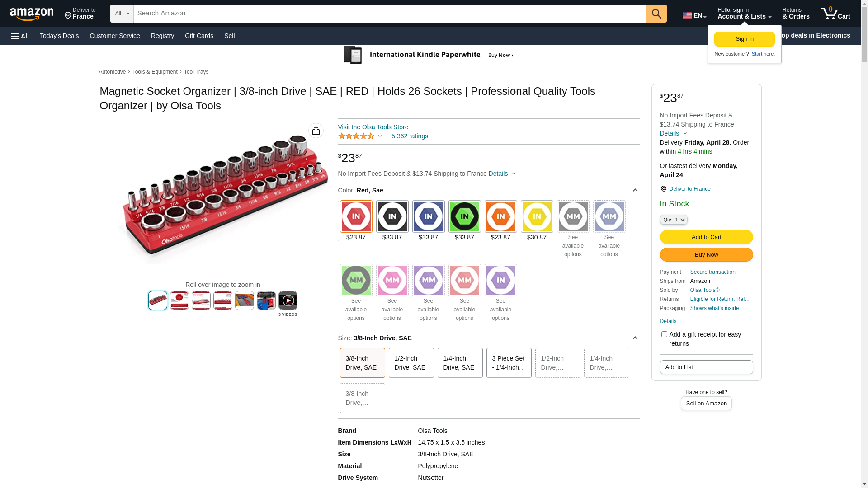Image resolution: width=868 pixels, height=488 pixels.
Task: Collapse the Color section chevron
Action: tap(635, 190)
